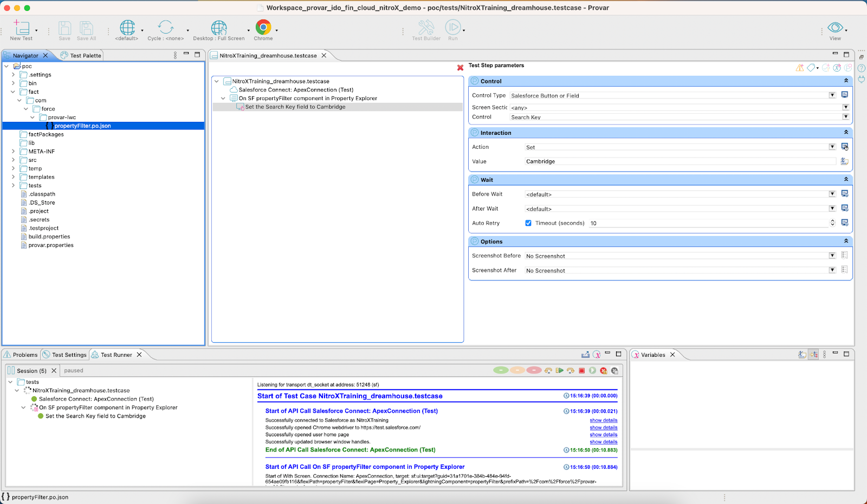The height and width of the screenshot is (504, 867).
Task: Expand the templates folder in Navigator
Action: coord(13,177)
